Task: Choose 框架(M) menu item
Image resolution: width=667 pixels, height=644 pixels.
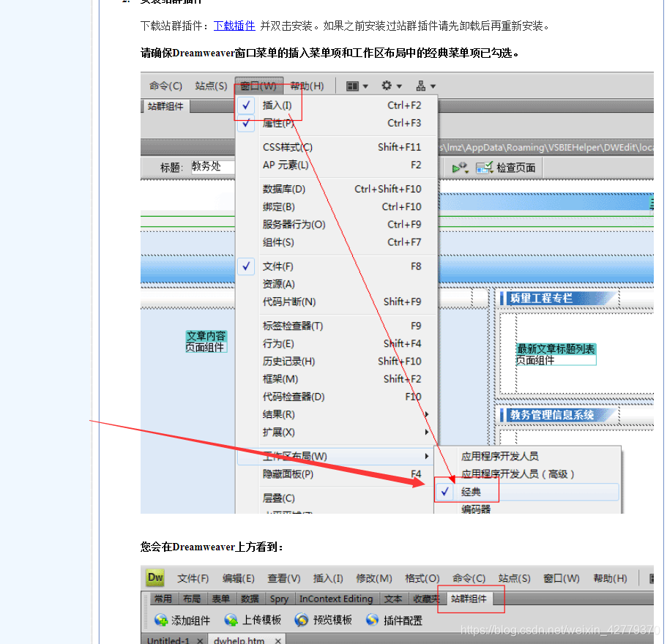Action: coord(338,379)
